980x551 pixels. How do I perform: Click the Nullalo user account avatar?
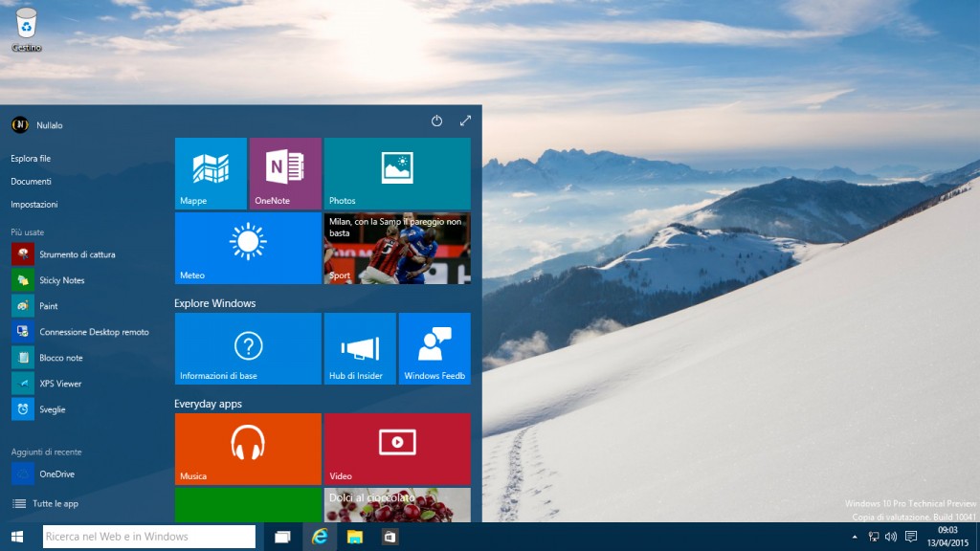[20, 125]
